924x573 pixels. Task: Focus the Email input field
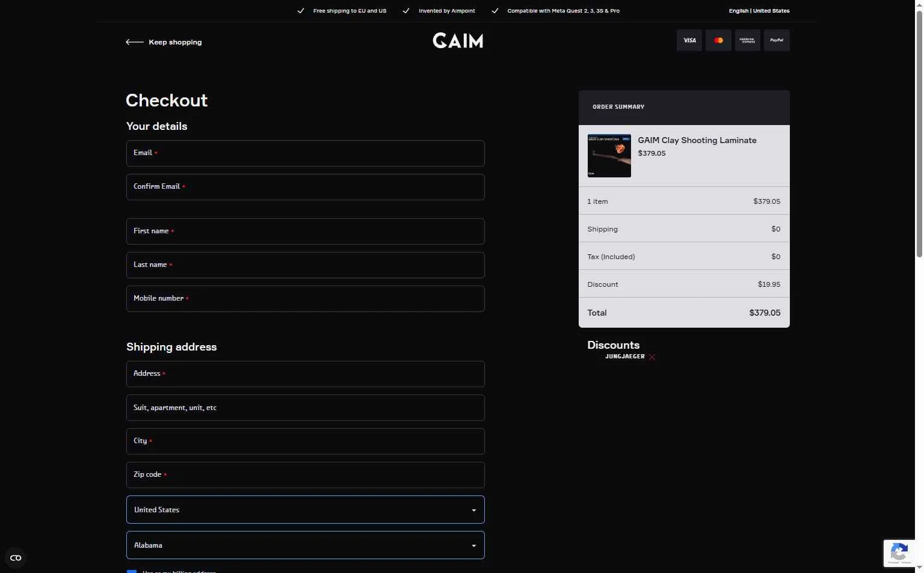pyautogui.click(x=306, y=153)
